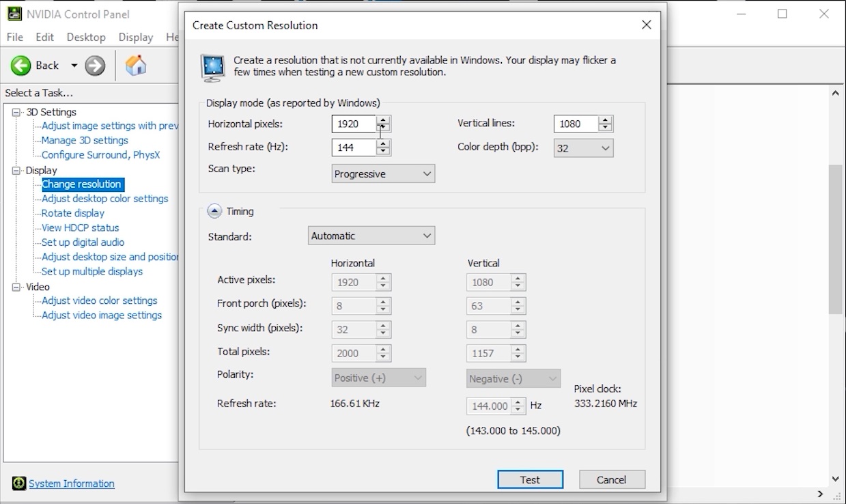Select Set up multiple displays
This screenshot has height=504, width=846.
tap(92, 271)
